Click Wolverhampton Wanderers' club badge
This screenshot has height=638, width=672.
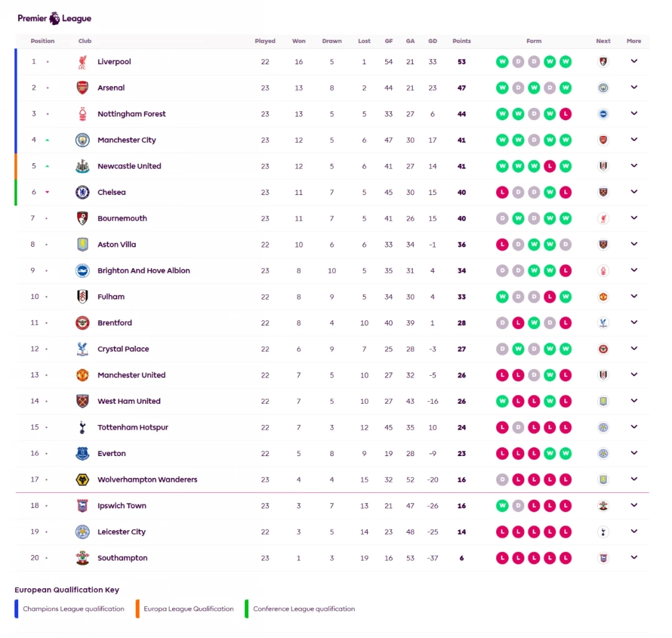[82, 480]
